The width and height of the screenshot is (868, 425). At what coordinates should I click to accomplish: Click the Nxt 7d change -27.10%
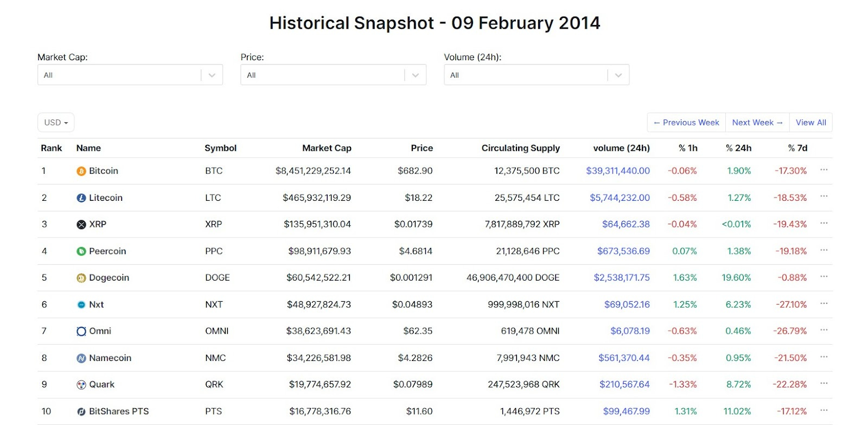tap(791, 305)
